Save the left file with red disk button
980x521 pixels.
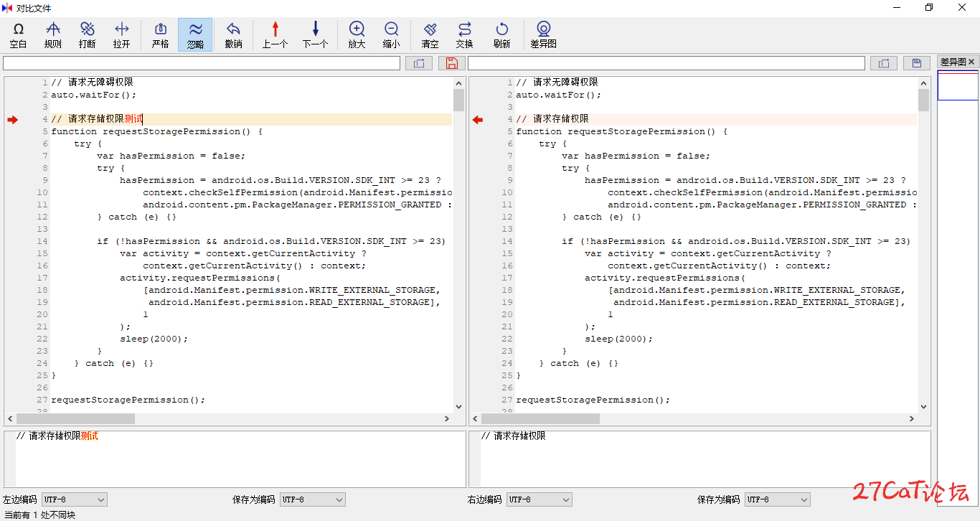coord(451,63)
